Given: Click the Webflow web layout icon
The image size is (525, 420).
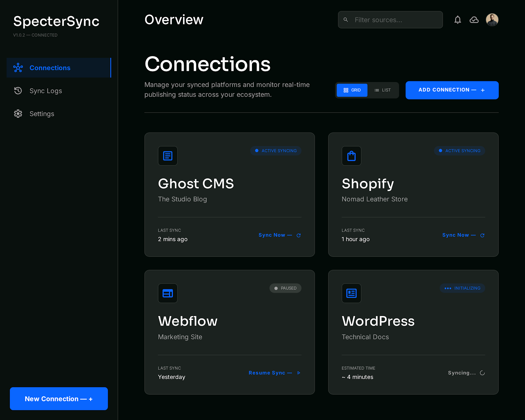Looking at the screenshot, I should click(168, 293).
